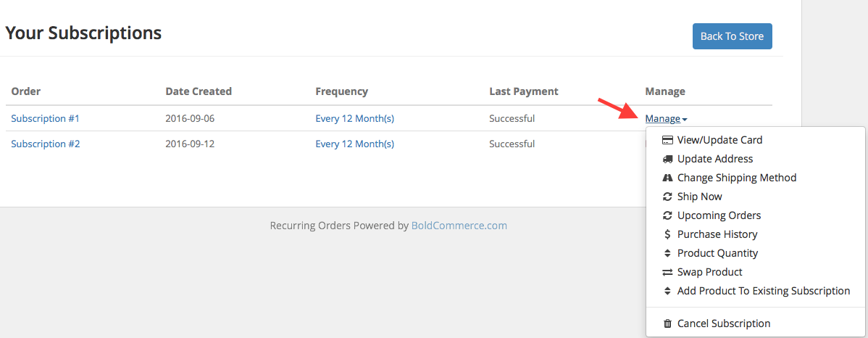Click the truck icon beside Update Address

click(668, 159)
